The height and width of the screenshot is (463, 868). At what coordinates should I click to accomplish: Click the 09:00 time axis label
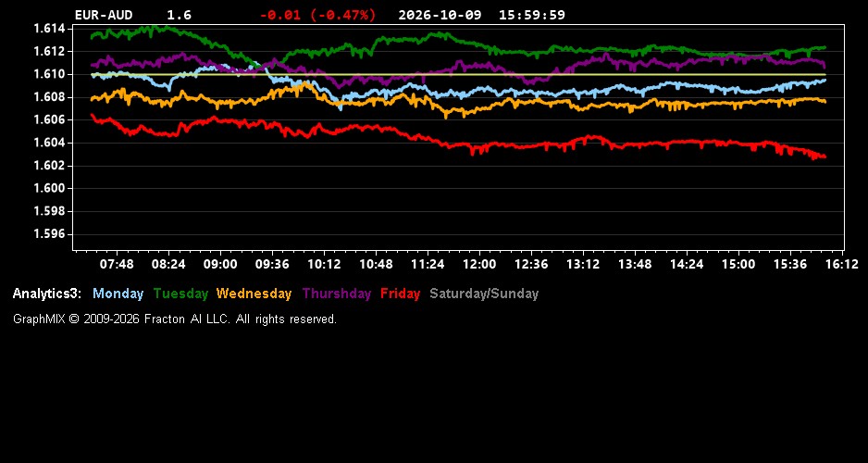pyautogui.click(x=220, y=264)
